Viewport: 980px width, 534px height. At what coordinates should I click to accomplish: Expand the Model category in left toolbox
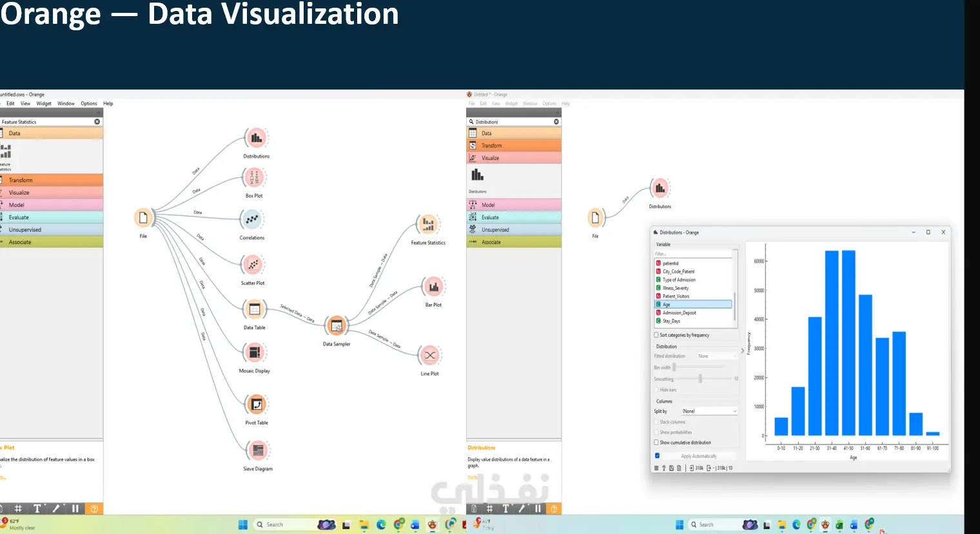52,205
